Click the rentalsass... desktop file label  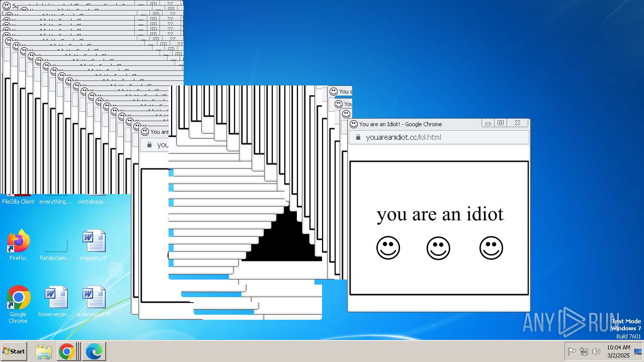[94, 202]
